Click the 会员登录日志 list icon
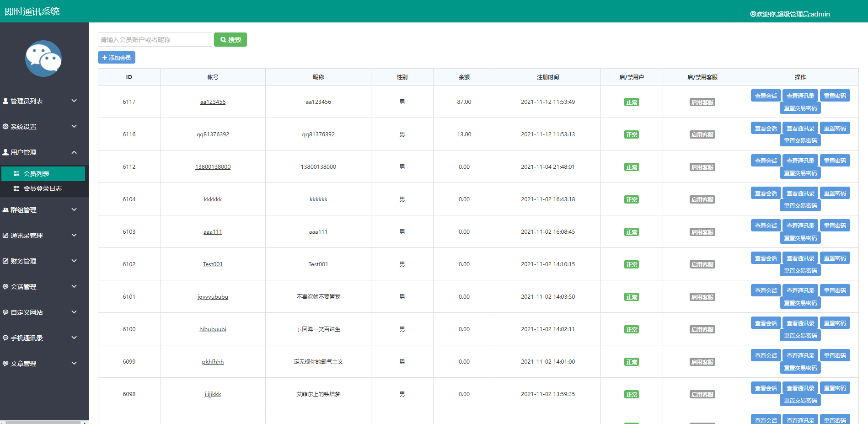 click(16, 188)
